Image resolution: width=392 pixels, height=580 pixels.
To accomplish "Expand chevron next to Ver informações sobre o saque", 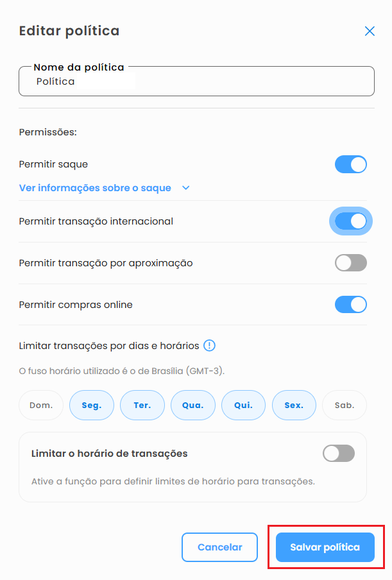I will coord(186,188).
